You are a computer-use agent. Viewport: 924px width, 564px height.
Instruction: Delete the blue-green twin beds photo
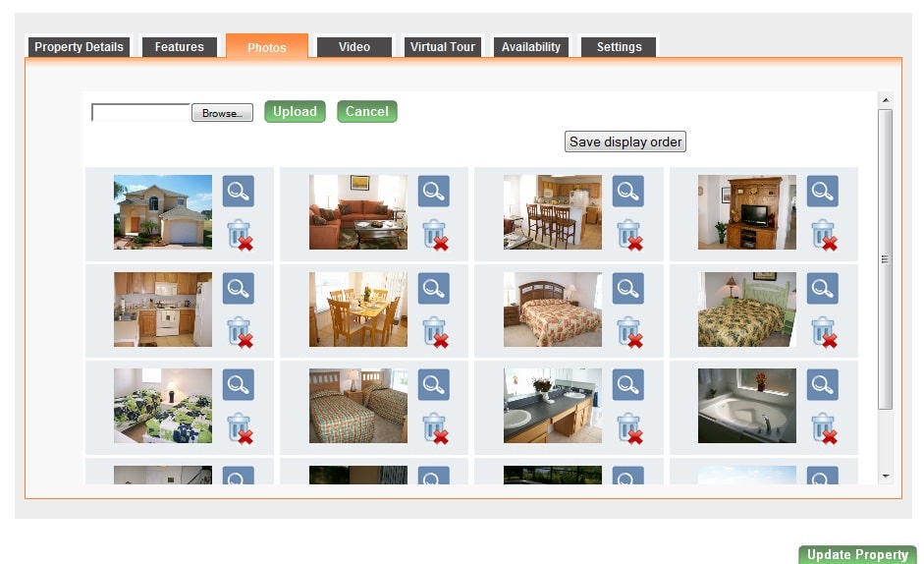[240, 428]
